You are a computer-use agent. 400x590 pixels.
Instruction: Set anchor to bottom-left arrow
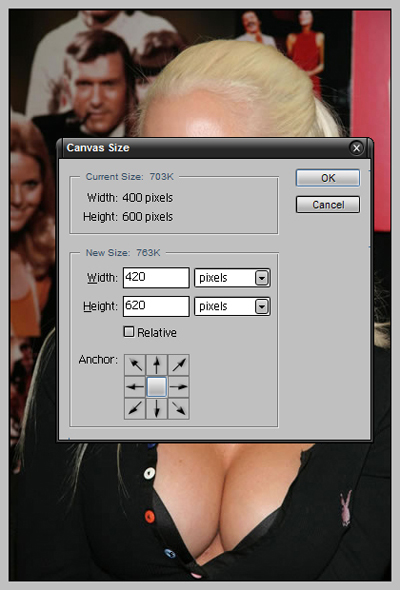point(135,409)
